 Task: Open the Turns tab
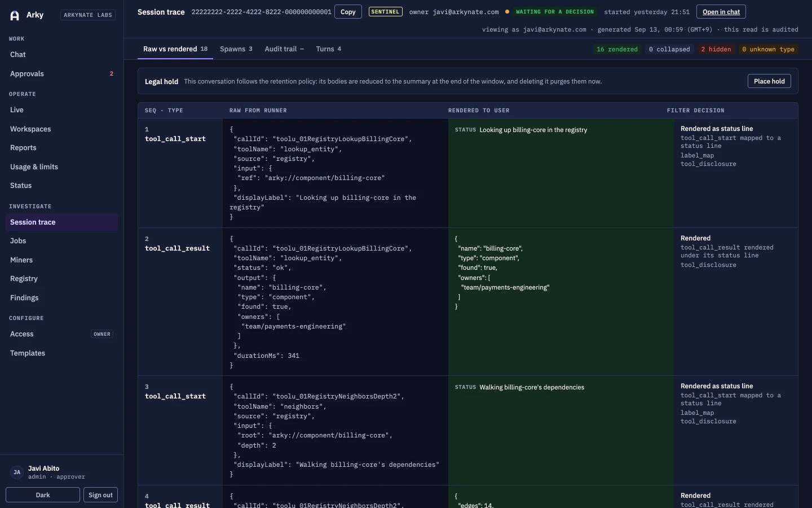[328, 49]
